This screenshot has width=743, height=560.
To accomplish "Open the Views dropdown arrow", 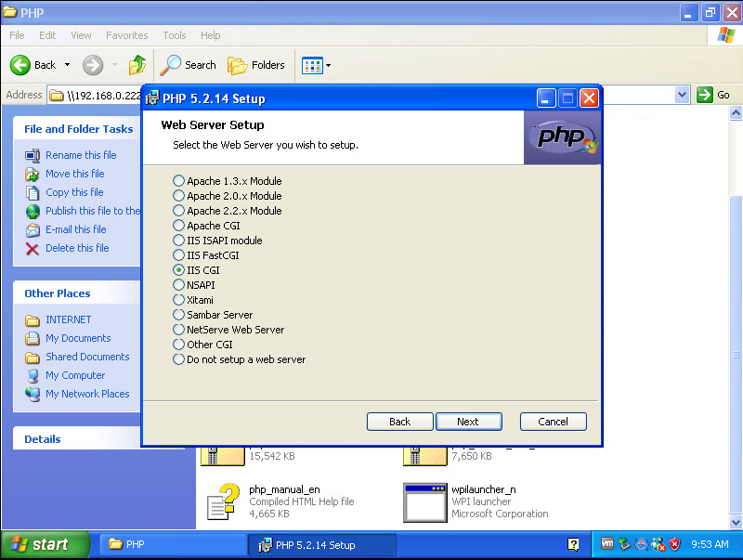I will coord(328,66).
